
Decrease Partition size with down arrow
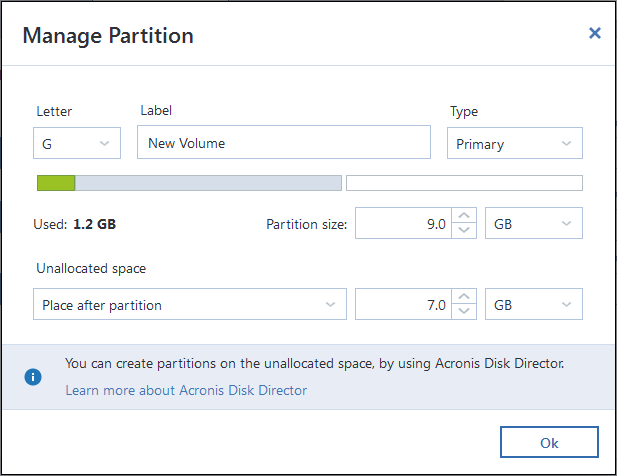464,231
